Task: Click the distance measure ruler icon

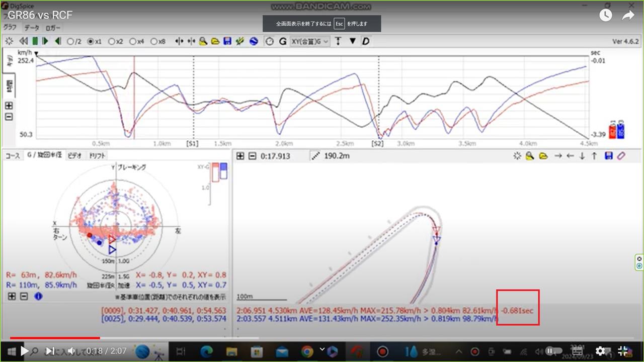Action: (315, 156)
